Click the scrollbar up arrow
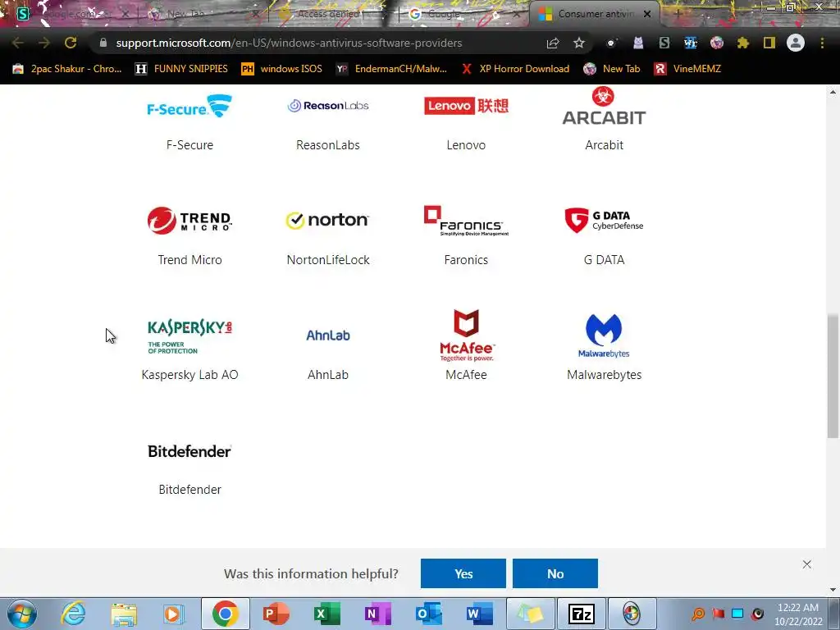Viewport: 840px width, 630px height. click(833, 92)
